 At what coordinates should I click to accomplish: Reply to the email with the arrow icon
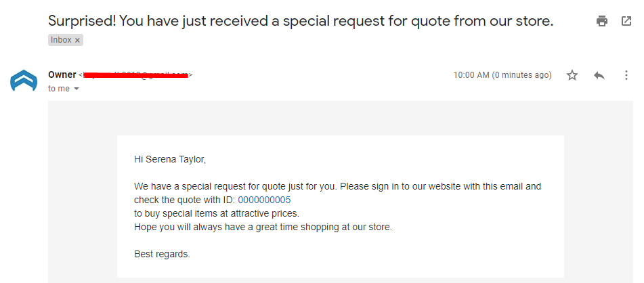tap(599, 75)
